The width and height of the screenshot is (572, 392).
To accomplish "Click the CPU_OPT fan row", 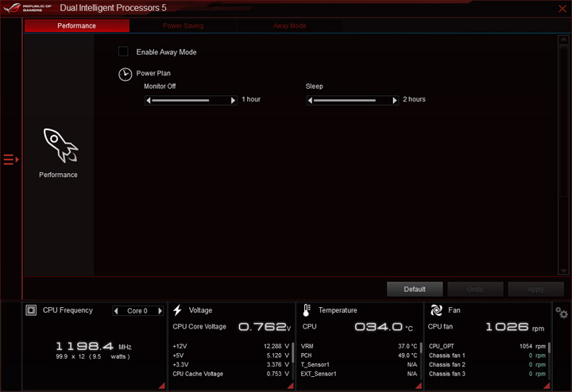I will pos(487,346).
